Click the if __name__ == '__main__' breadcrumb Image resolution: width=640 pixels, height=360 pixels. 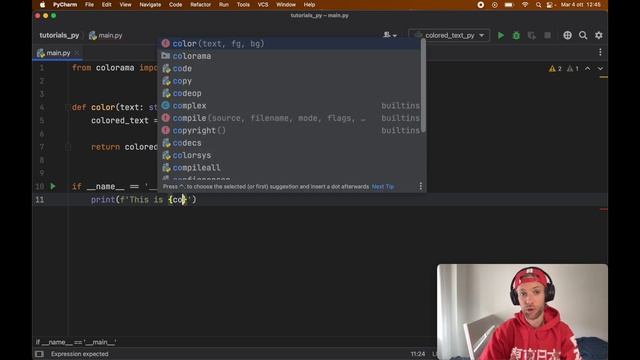[76, 342]
